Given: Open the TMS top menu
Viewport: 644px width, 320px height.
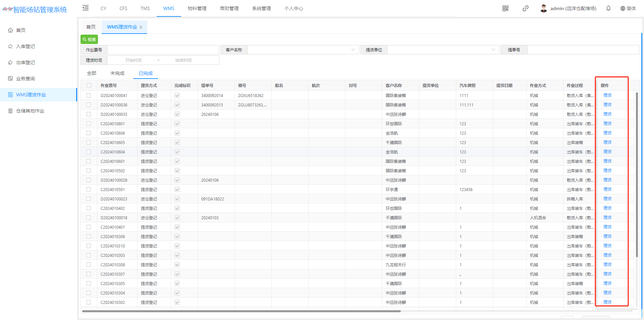Looking at the screenshot, I should click(145, 8).
